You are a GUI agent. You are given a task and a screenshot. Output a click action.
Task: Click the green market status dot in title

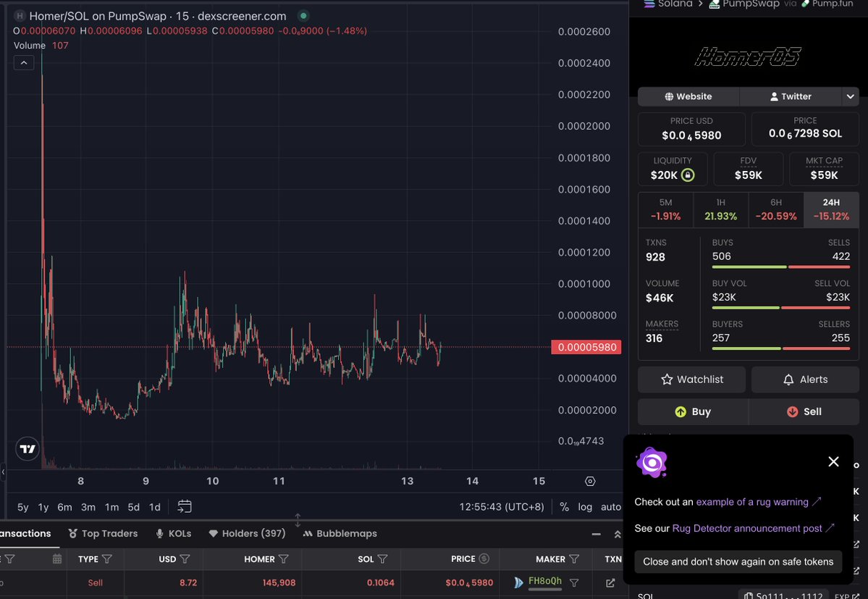pyautogui.click(x=303, y=16)
